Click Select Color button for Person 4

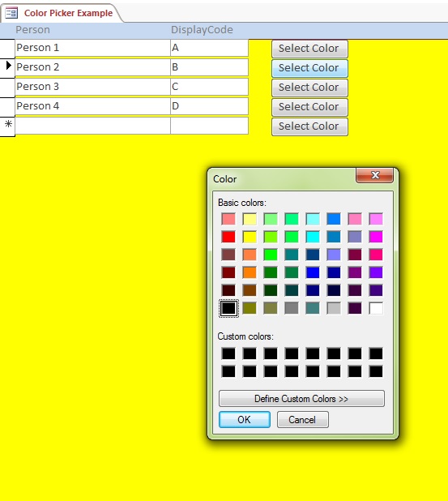(309, 107)
